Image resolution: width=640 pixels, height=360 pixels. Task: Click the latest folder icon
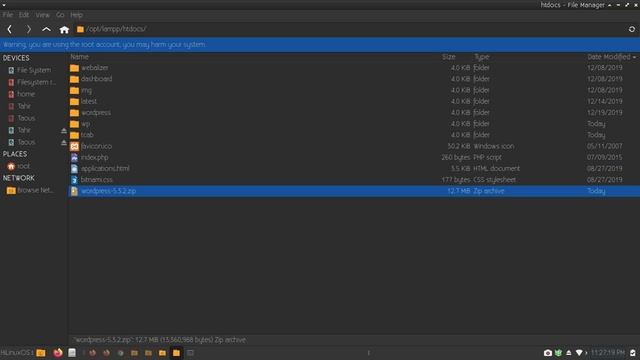[x=74, y=101]
